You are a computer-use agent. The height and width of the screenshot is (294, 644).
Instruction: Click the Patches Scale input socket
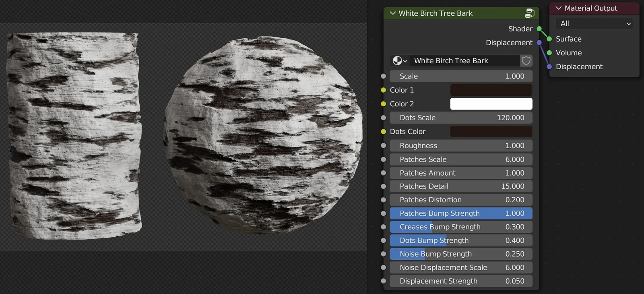pyautogui.click(x=383, y=159)
